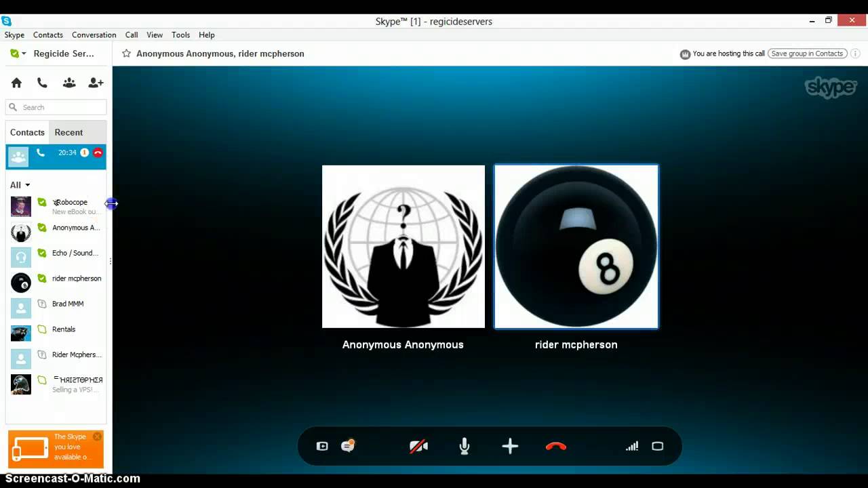Viewport: 868px width, 488px height.
Task: Open the call phones dial icon
Action: [x=42, y=83]
